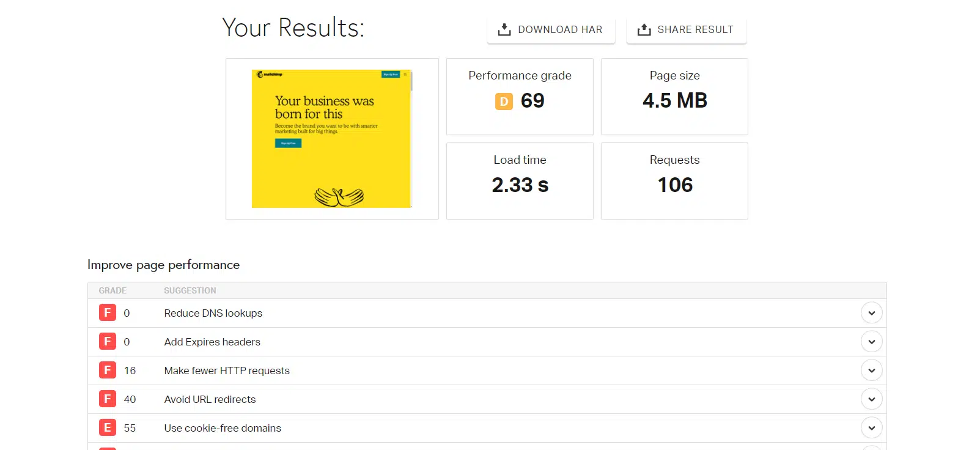Open the Make fewer HTTP requests chevron
The height and width of the screenshot is (450, 980).
tap(871, 371)
